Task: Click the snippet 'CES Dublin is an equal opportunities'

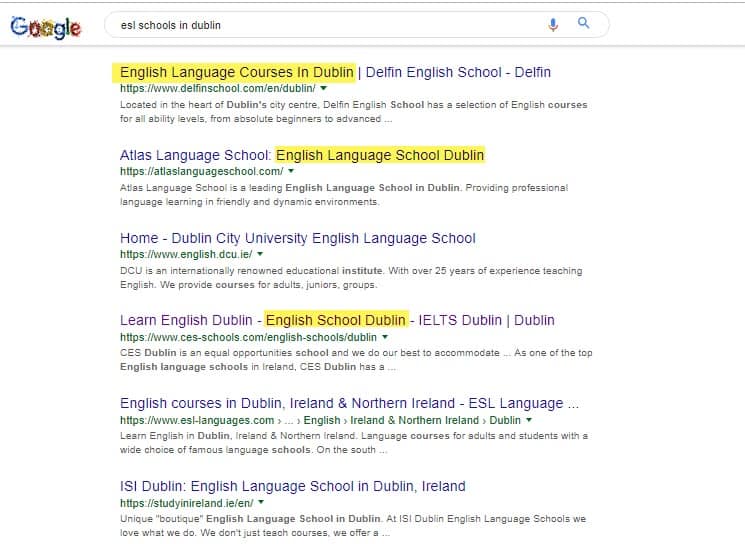Action: (356, 360)
